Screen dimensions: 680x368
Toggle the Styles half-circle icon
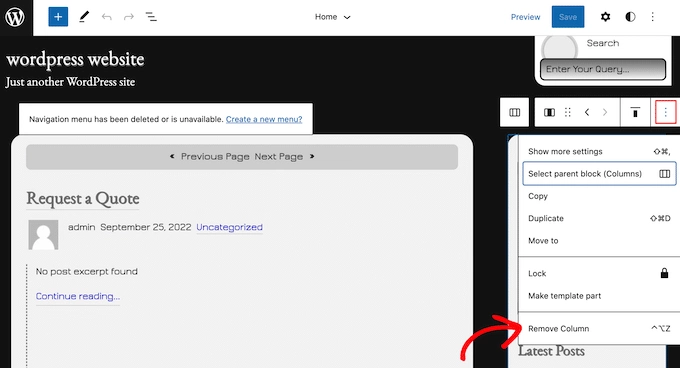pos(630,17)
